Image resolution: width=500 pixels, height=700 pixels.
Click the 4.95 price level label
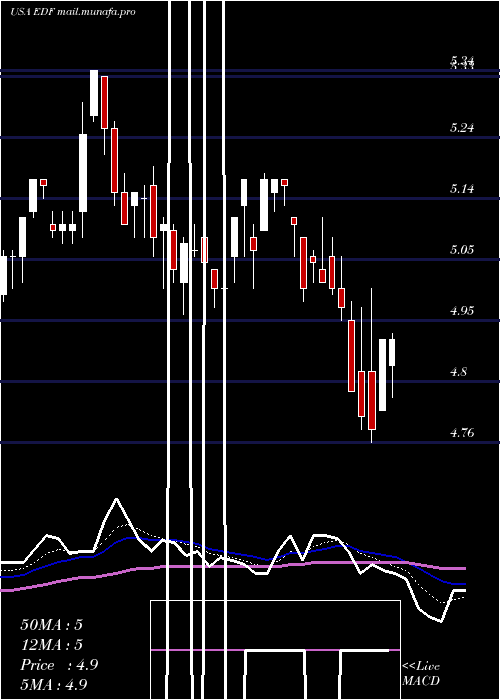click(x=462, y=311)
